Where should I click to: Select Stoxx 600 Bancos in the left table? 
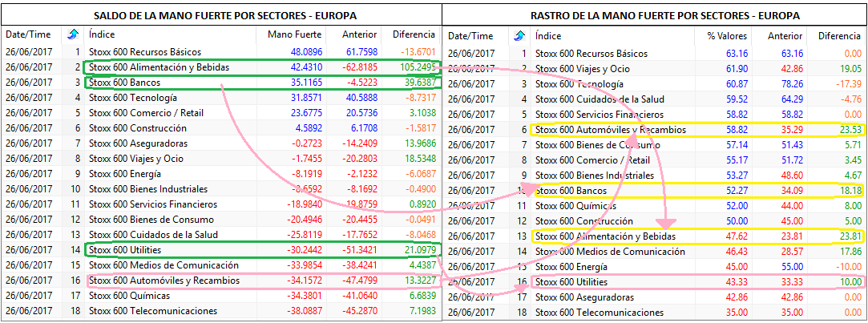point(124,83)
